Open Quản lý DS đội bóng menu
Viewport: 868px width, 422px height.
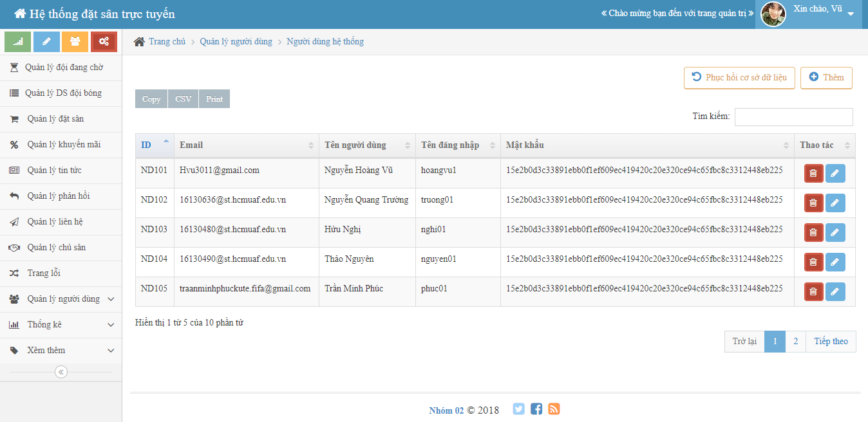coord(61,93)
